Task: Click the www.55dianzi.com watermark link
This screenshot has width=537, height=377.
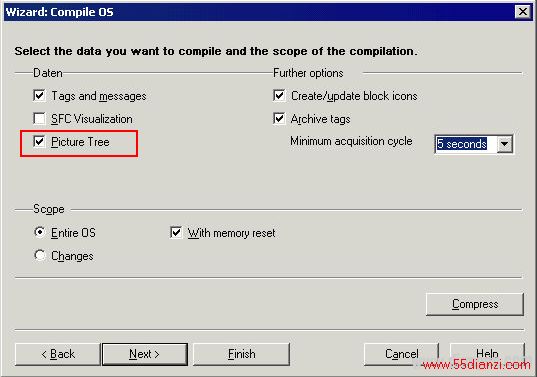Action: pos(476,365)
